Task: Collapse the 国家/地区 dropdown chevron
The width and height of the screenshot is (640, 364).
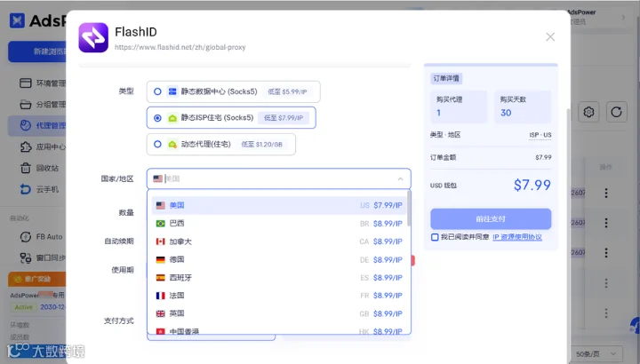Action: 400,179
